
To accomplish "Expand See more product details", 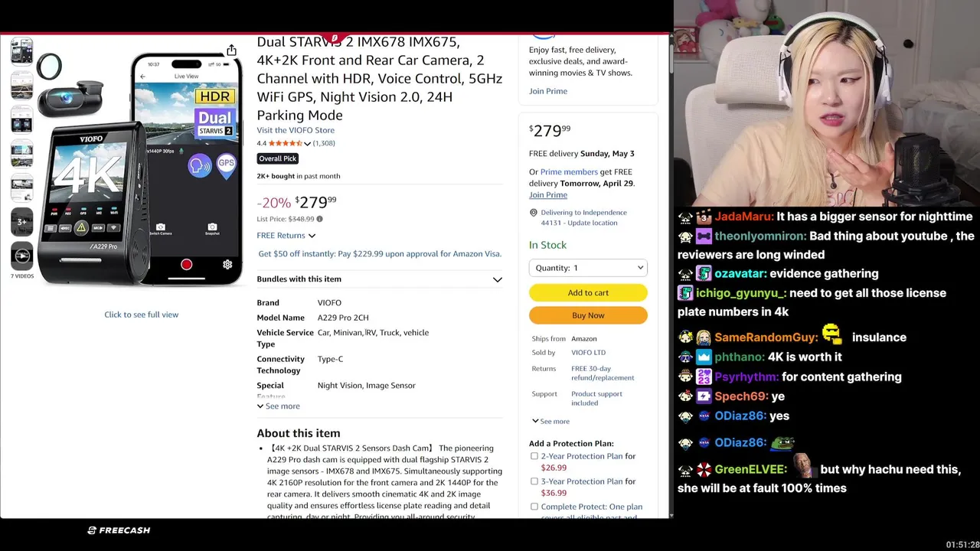I will [279, 406].
